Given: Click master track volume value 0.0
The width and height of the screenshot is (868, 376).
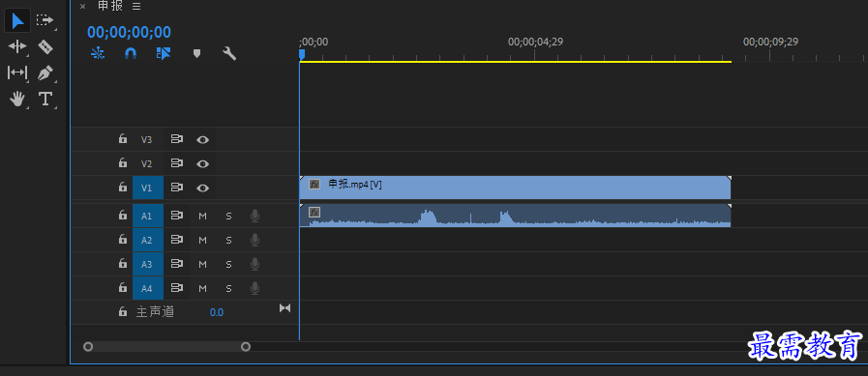Looking at the screenshot, I should (217, 312).
